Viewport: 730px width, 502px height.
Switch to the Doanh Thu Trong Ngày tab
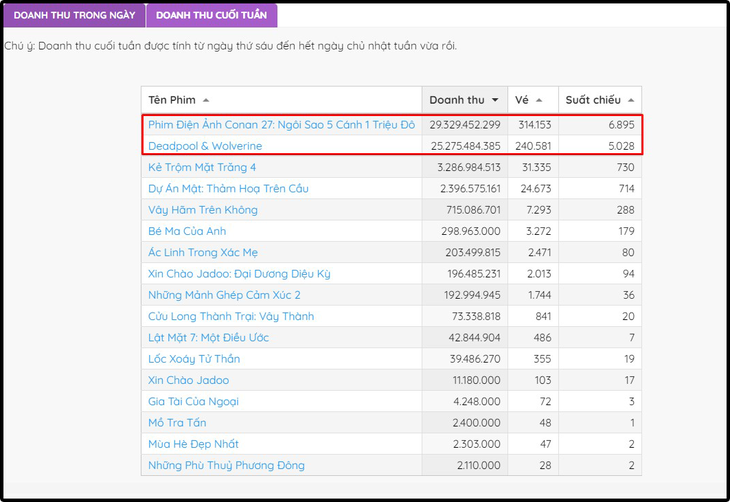point(73,15)
